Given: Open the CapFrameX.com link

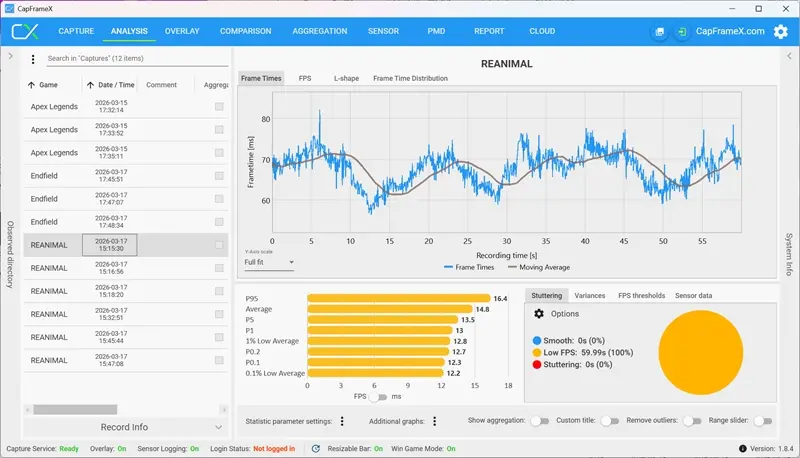Looking at the screenshot, I should [x=730, y=31].
